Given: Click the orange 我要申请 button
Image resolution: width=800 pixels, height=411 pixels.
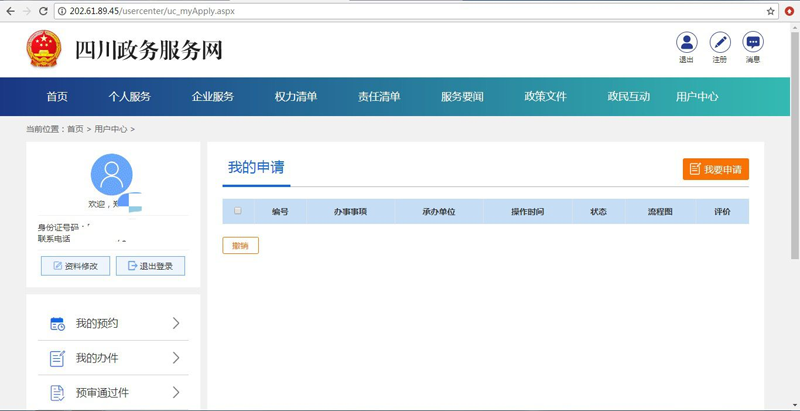Looking at the screenshot, I should coord(715,169).
